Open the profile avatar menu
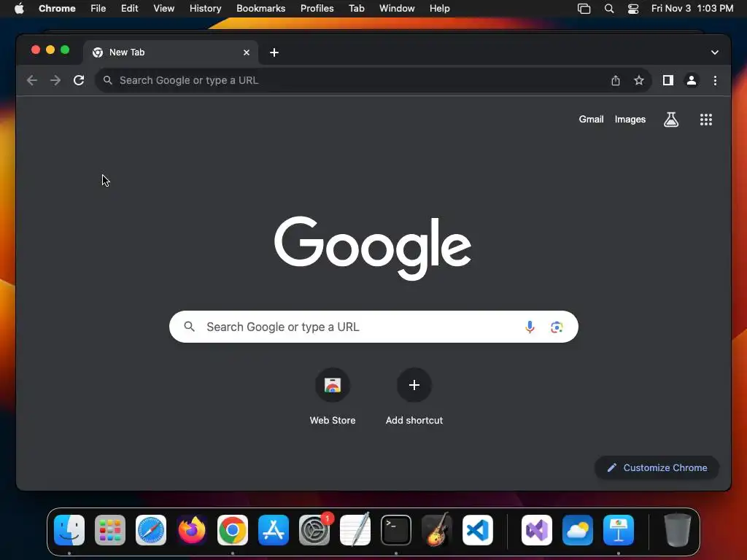 pyautogui.click(x=692, y=80)
